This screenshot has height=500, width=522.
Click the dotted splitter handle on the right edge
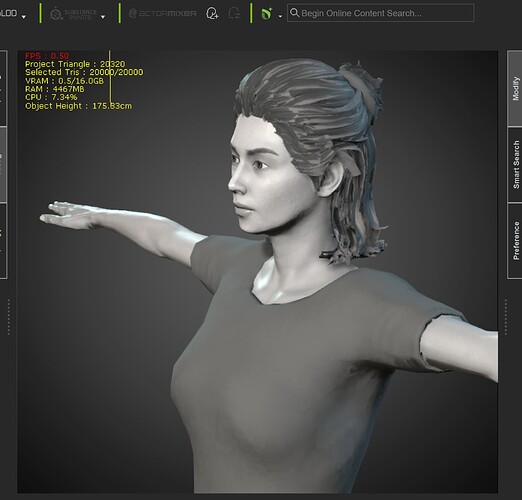point(506,317)
